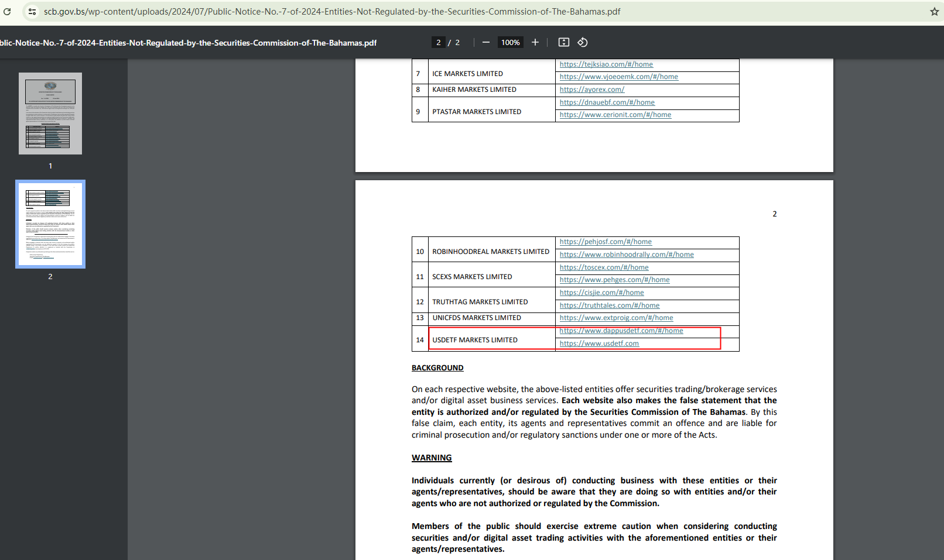
Task: Rotate the document counterclockwise
Action: point(582,42)
